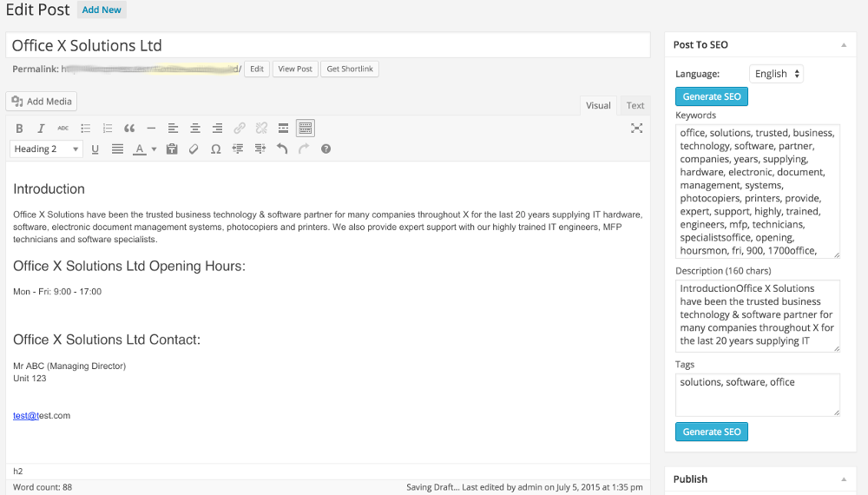Screen dimensions: 868x495
Task: Open the Heading 2 format dropdown
Action: click(x=47, y=149)
